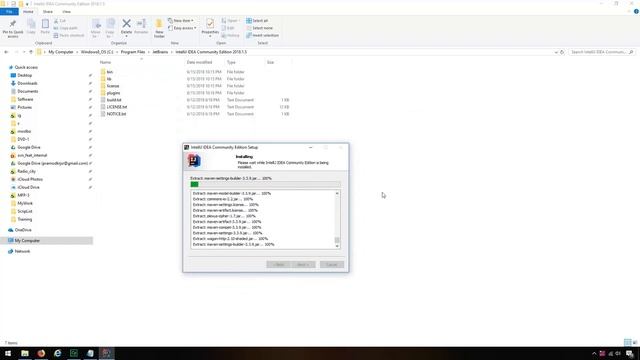This screenshot has height=360, width=640.
Task: Click the search box in Explorer
Action: 602,52
